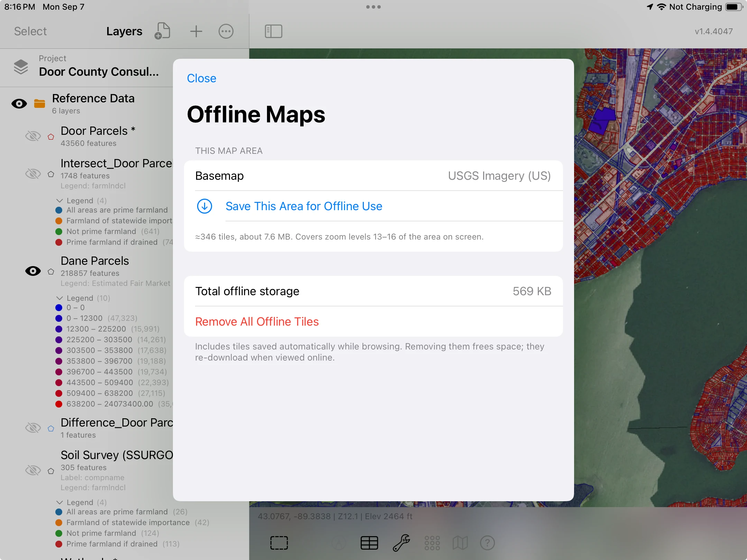The width and height of the screenshot is (747, 560).
Task: Tap the window multitasking three dots
Action: click(x=373, y=7)
